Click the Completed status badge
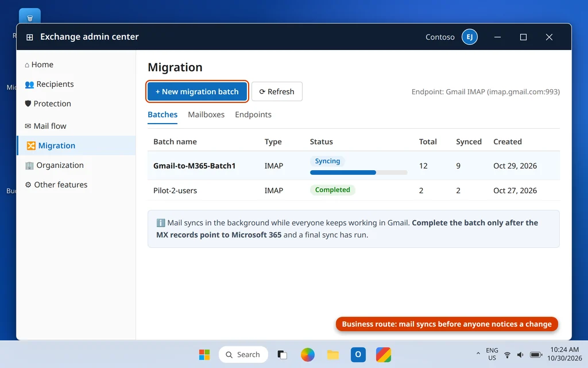This screenshot has height=368, width=588. coord(332,190)
